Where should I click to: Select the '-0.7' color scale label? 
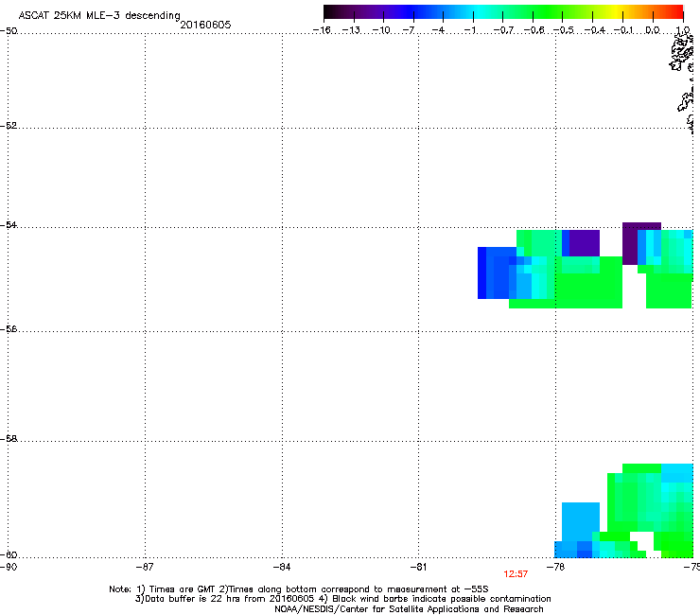(503, 30)
